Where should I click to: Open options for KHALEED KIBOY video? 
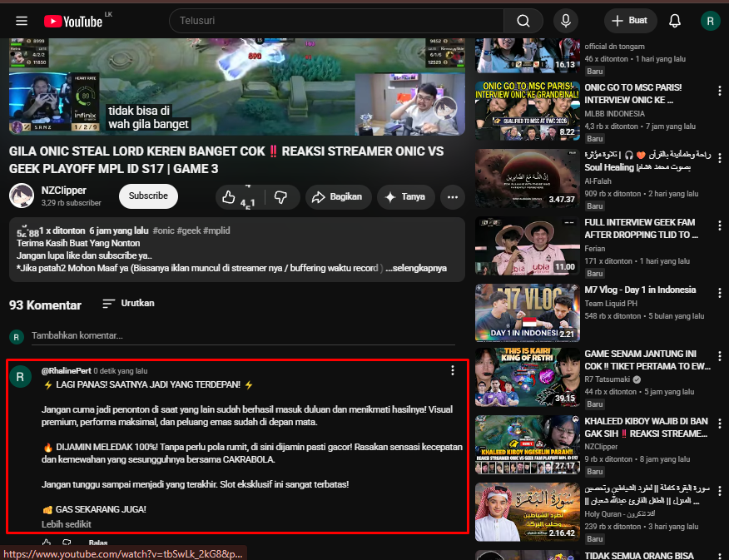pos(720,424)
